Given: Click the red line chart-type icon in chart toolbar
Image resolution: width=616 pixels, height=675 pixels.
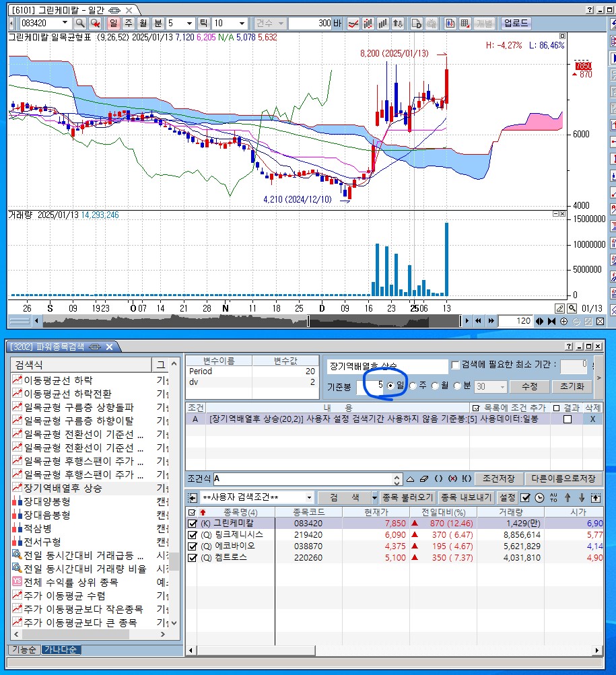Looking at the screenshot, I should tap(353, 24).
